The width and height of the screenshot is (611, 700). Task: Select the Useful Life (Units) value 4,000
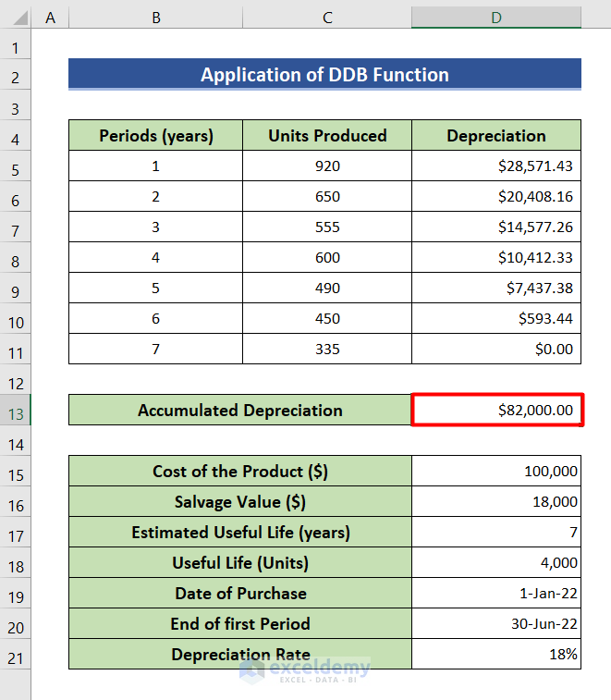(x=496, y=563)
